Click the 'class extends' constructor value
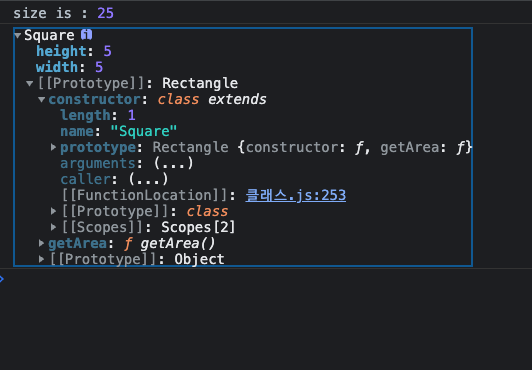The height and width of the screenshot is (370, 532). [x=212, y=99]
